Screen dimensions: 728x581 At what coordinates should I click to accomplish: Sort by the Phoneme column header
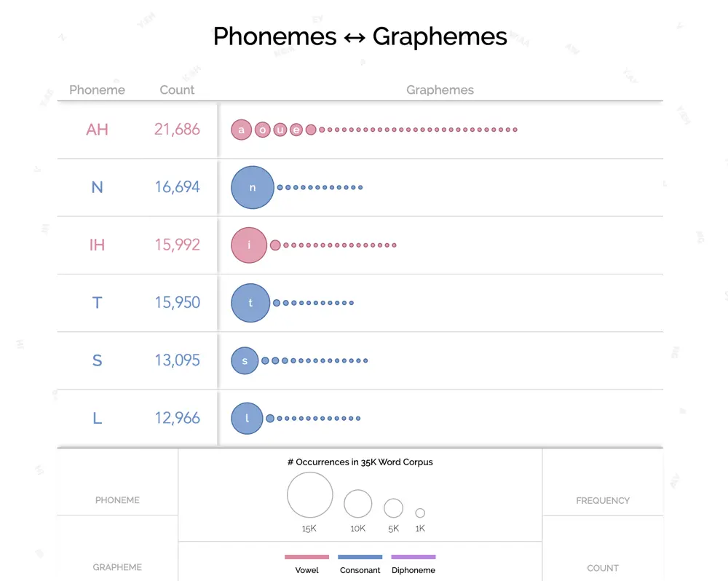tap(97, 90)
